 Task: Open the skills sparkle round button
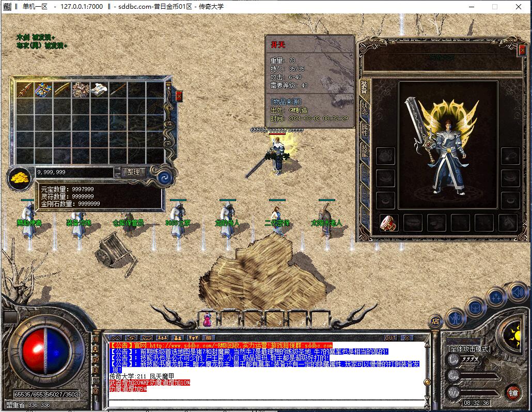coord(496,297)
